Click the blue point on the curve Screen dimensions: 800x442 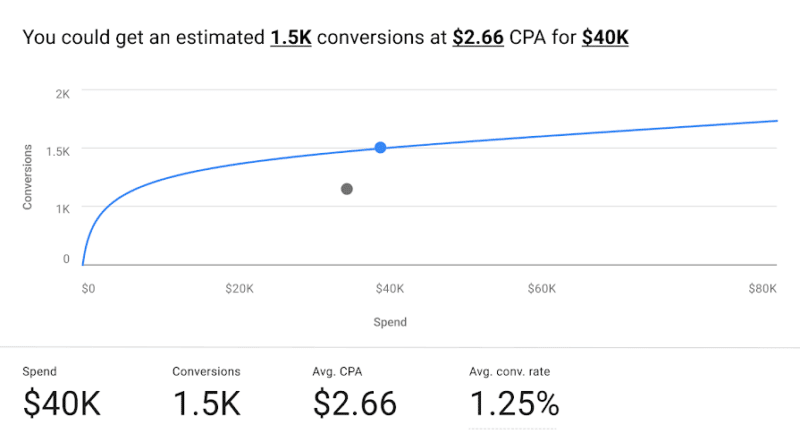380,148
